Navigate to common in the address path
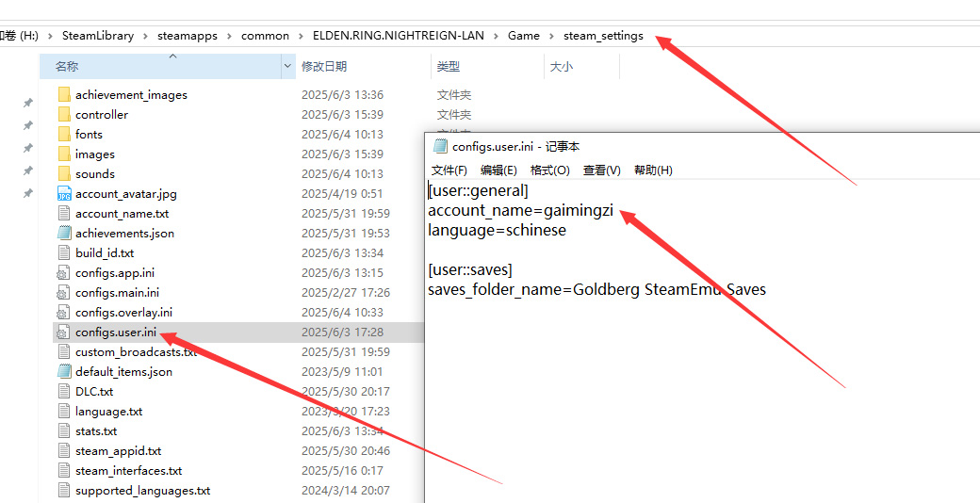 coord(265,36)
